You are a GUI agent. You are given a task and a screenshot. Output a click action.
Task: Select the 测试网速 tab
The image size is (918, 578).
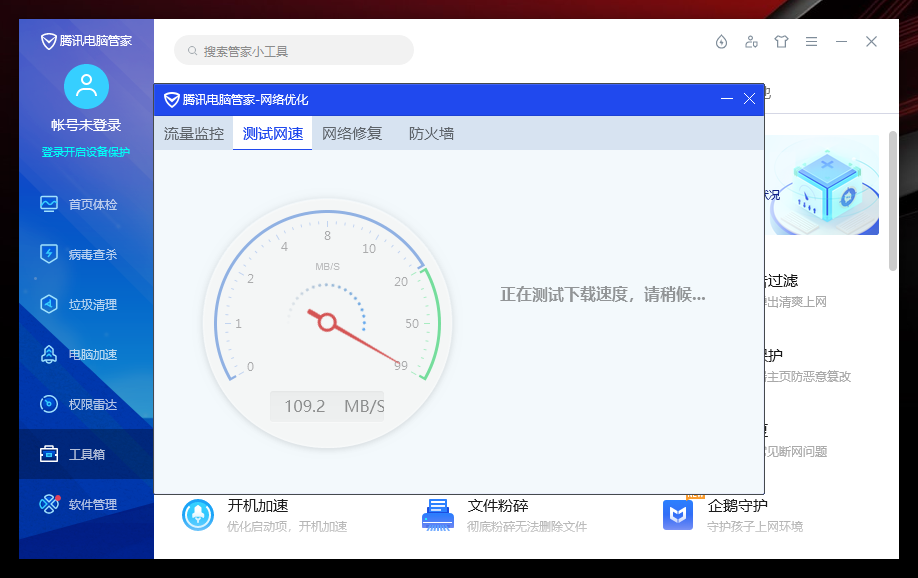(x=272, y=134)
